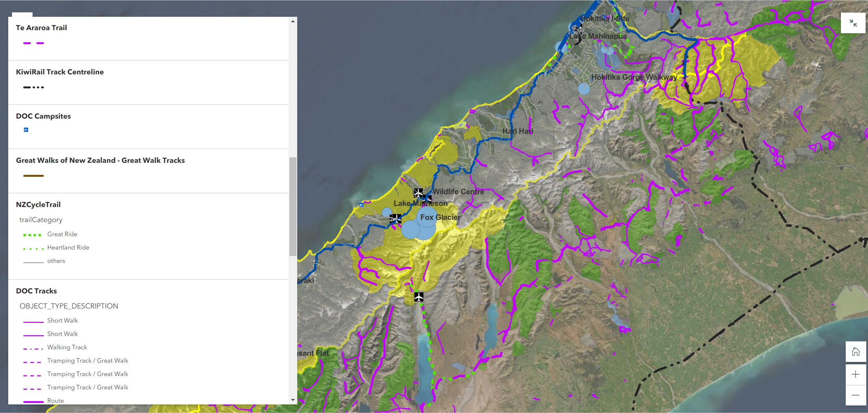This screenshot has height=413, width=868.
Task: Click the DOC Tracks legend heading
Action: (x=36, y=291)
